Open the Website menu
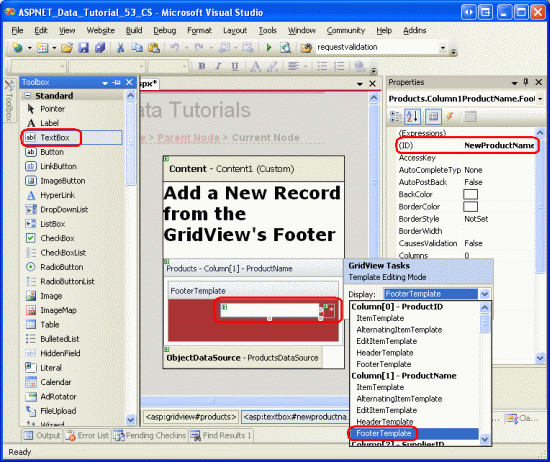The image size is (550, 462). tap(100, 31)
